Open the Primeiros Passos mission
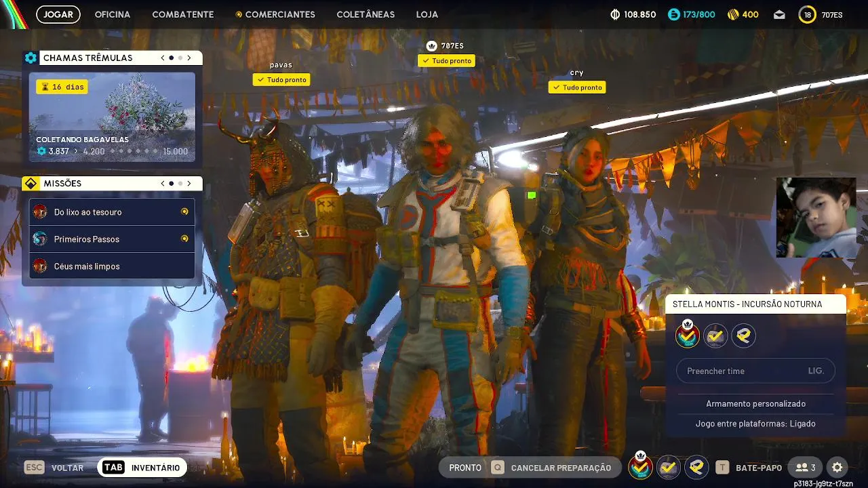 [x=112, y=239]
